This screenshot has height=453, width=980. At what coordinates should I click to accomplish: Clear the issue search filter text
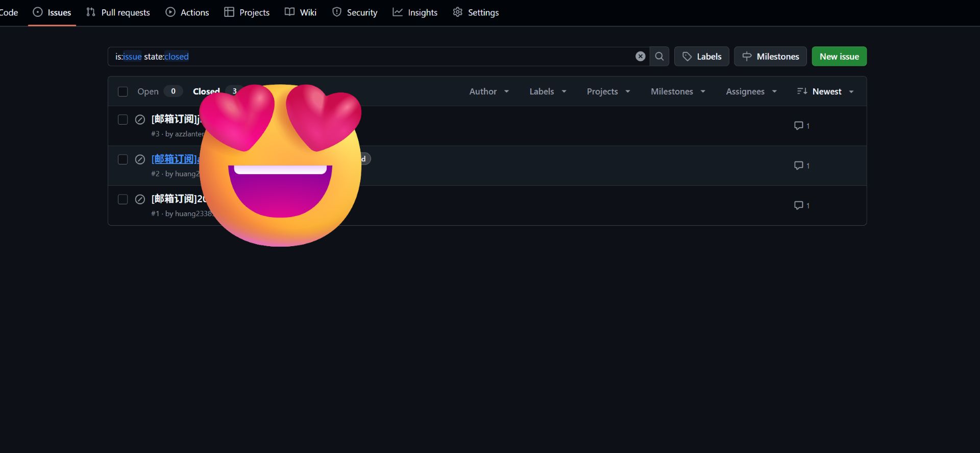click(640, 57)
